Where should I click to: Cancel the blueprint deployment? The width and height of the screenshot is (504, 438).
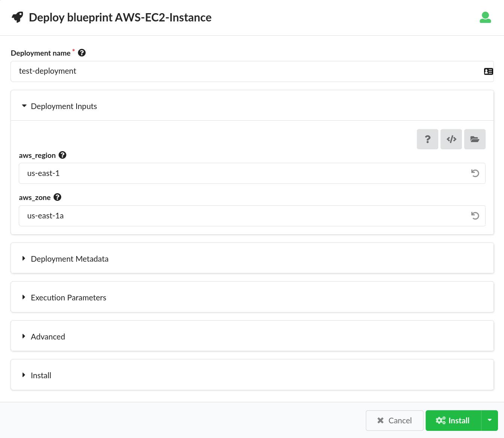[395, 420]
